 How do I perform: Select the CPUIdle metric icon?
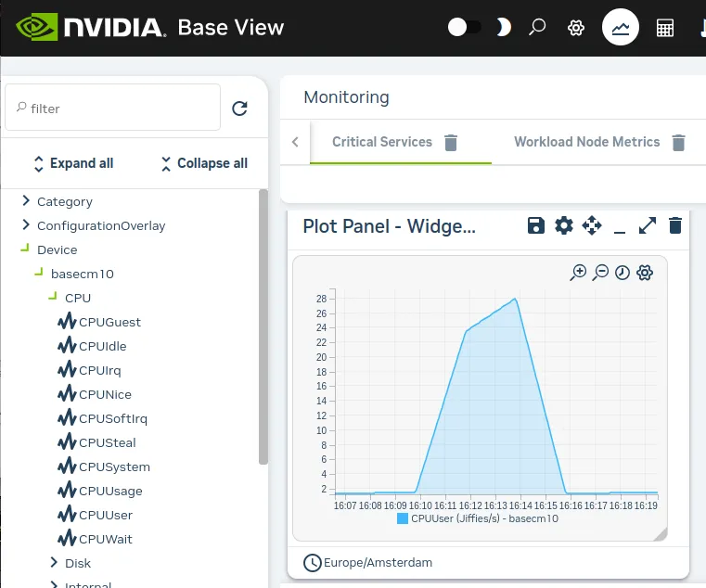tap(67, 346)
